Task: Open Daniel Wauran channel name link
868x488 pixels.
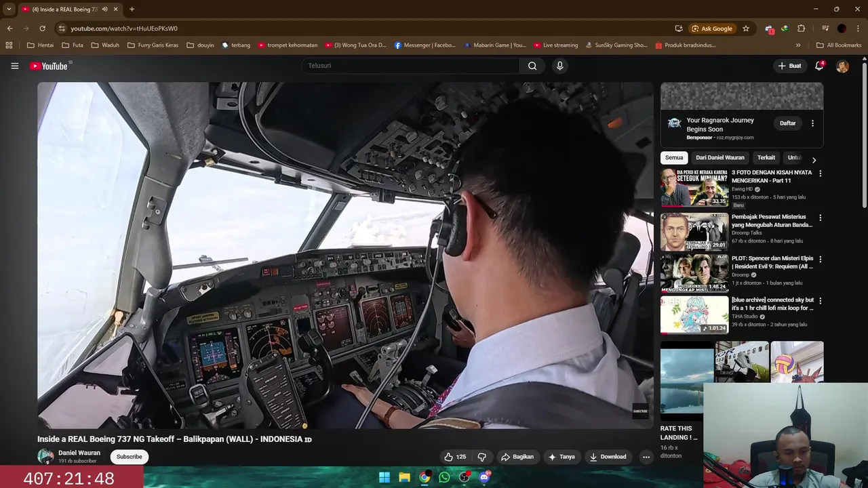Action: (79, 453)
